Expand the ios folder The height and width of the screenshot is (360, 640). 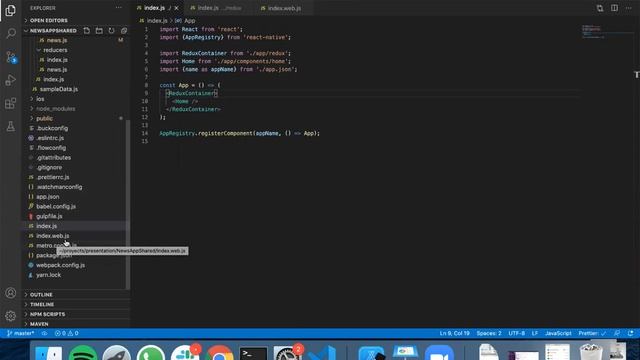[40, 99]
